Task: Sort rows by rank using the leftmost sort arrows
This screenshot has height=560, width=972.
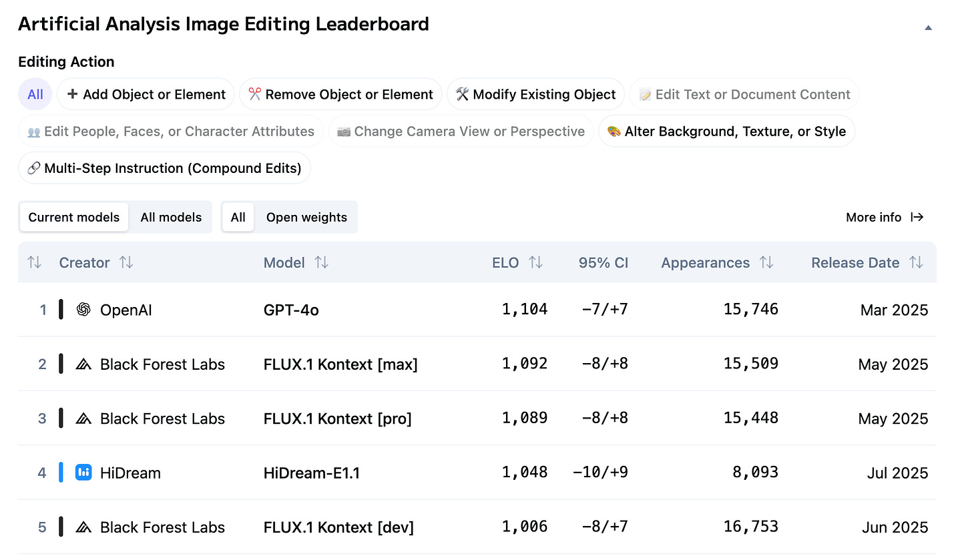Action: [x=34, y=262]
